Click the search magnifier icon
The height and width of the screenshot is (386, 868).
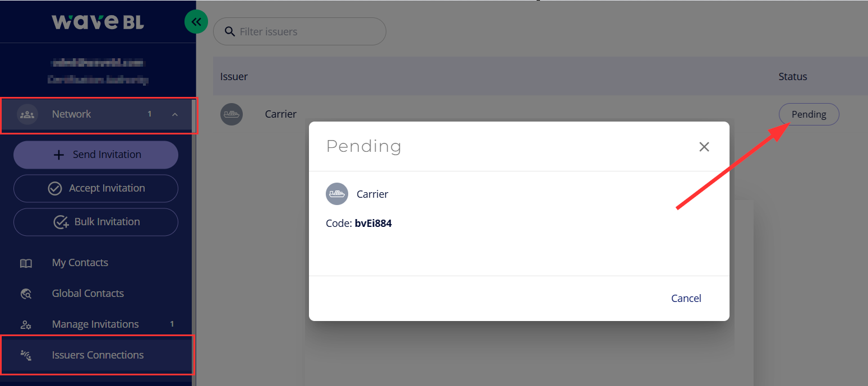coord(229,32)
